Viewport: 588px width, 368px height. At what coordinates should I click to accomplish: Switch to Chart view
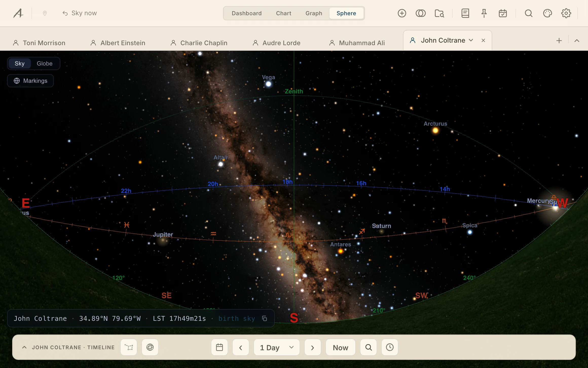coord(284,13)
